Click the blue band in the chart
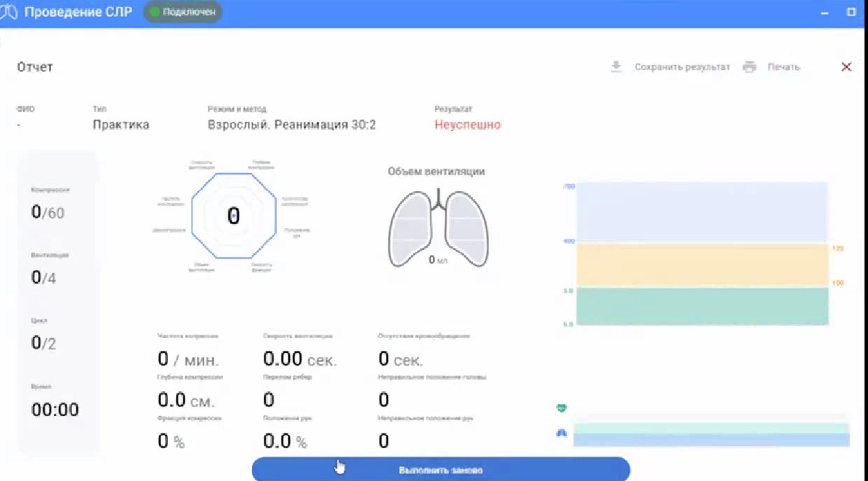Screen dimensions: 868x481 click(x=701, y=212)
